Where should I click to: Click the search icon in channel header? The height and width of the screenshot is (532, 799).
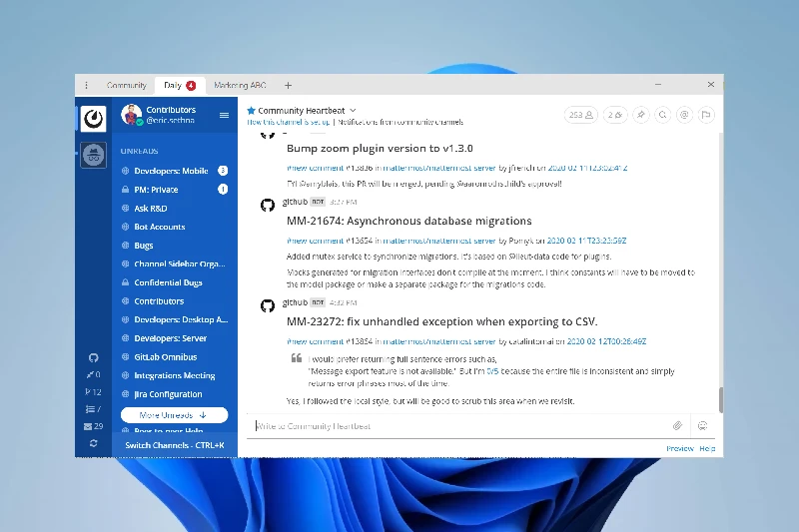(663, 115)
